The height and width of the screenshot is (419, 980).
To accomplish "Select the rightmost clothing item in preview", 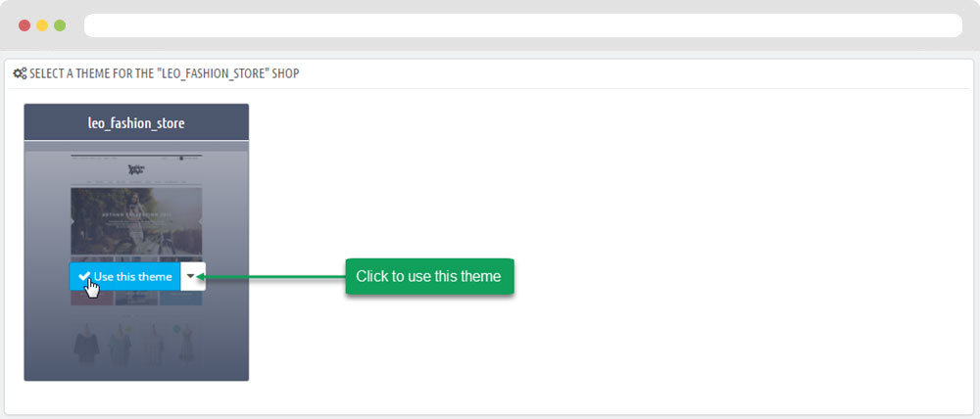I will 184,344.
